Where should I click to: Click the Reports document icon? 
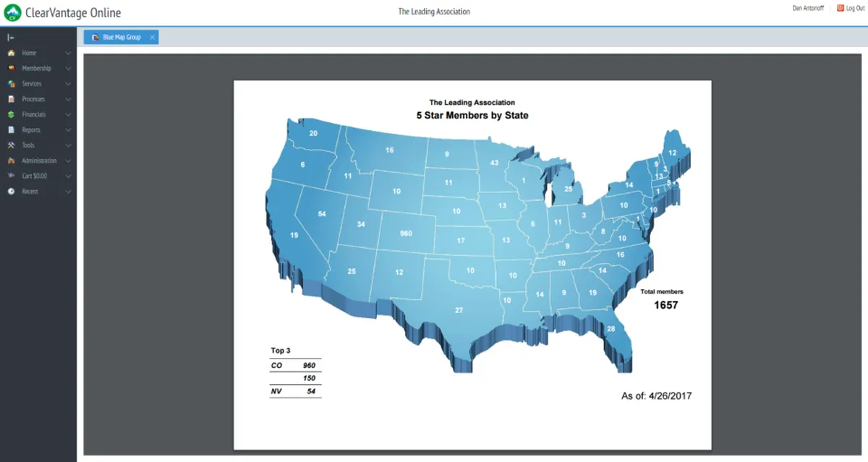pyautogui.click(x=11, y=130)
